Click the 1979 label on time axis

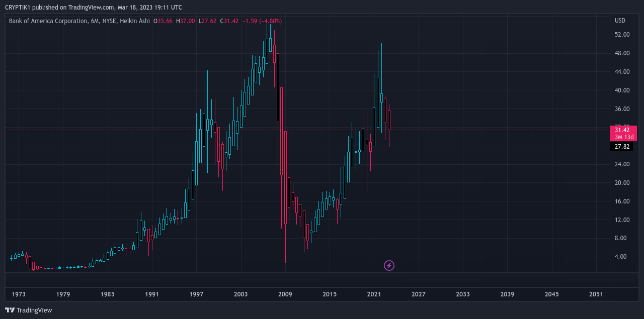pos(63,294)
